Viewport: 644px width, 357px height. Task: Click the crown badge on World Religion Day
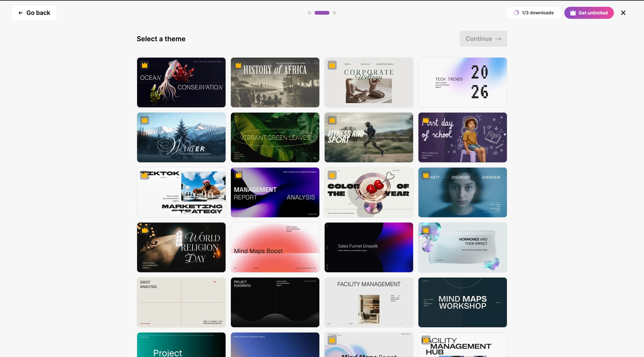click(x=144, y=230)
